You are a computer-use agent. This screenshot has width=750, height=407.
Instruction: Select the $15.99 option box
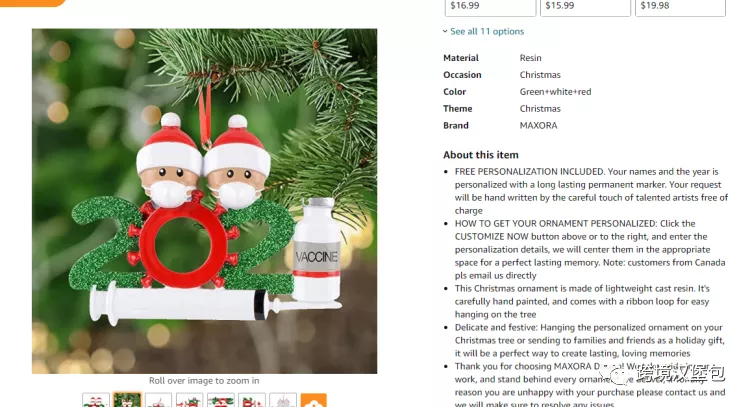pos(585,7)
